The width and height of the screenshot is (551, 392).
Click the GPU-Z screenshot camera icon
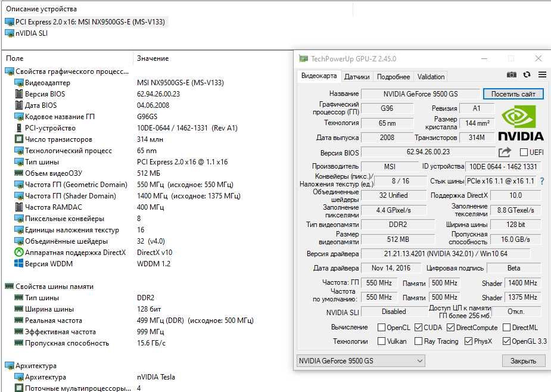point(511,74)
